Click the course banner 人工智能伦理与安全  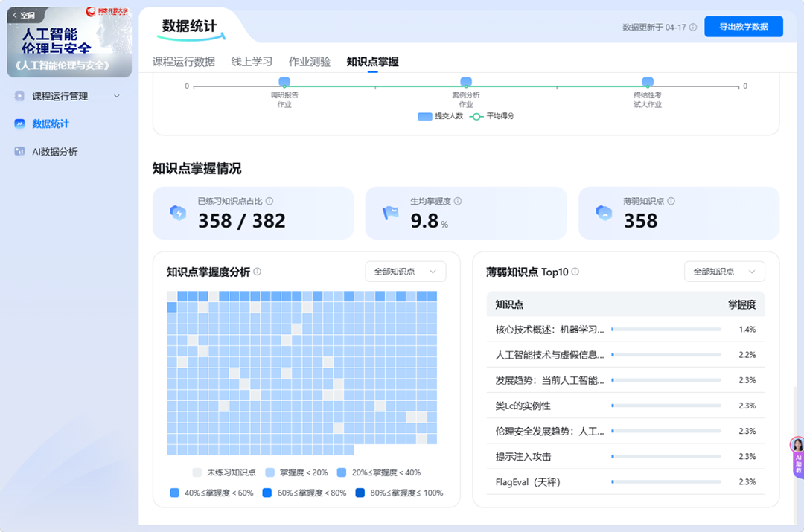[69, 42]
